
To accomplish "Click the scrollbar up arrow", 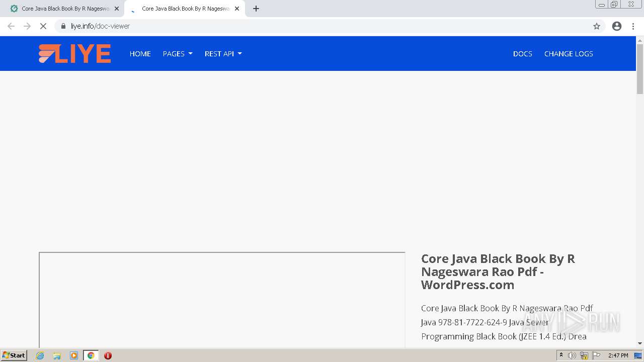I will tap(640, 40).
